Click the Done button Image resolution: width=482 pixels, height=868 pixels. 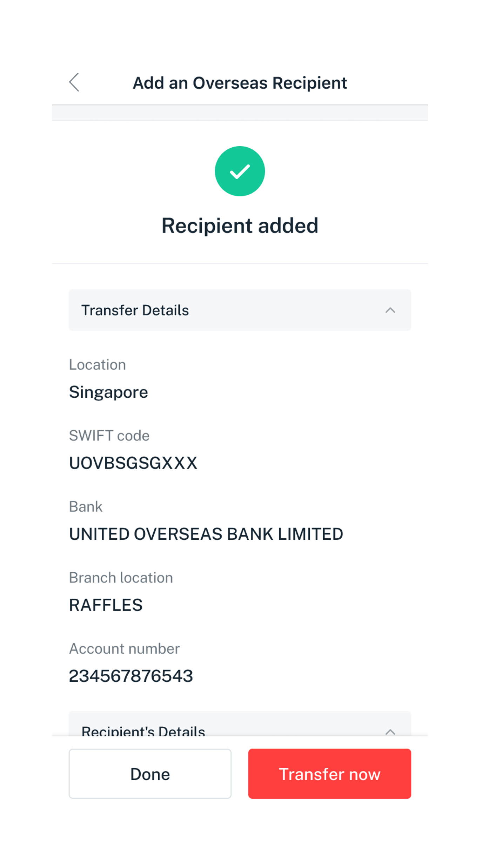[x=150, y=774]
